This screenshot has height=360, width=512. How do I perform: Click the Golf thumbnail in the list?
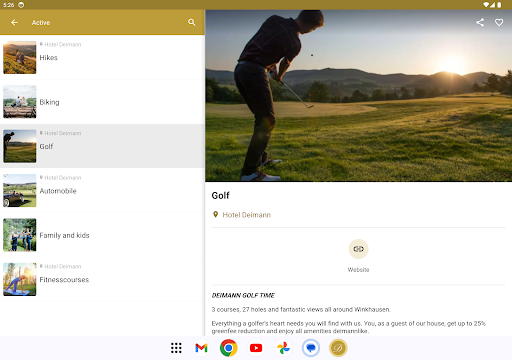pos(20,146)
